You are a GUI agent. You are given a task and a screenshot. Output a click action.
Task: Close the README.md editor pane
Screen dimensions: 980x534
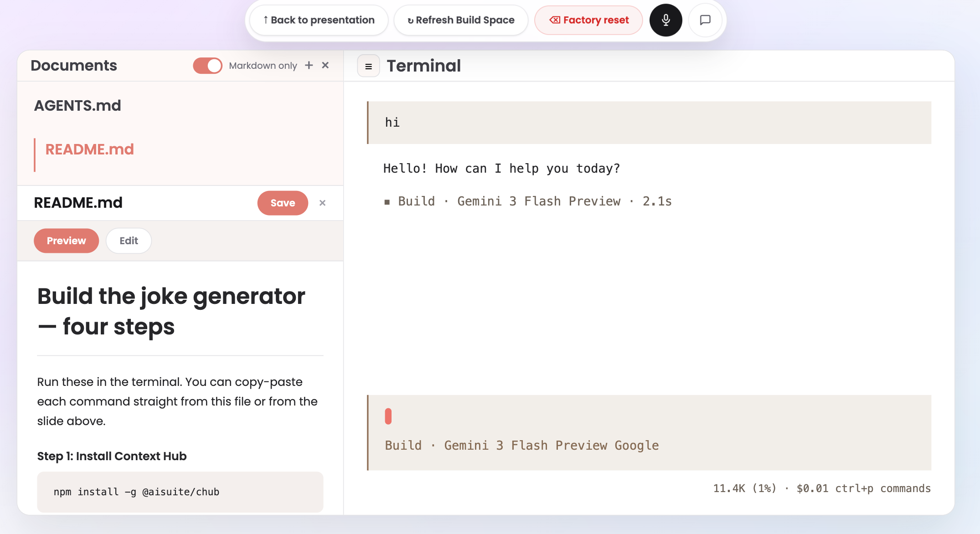coord(322,203)
